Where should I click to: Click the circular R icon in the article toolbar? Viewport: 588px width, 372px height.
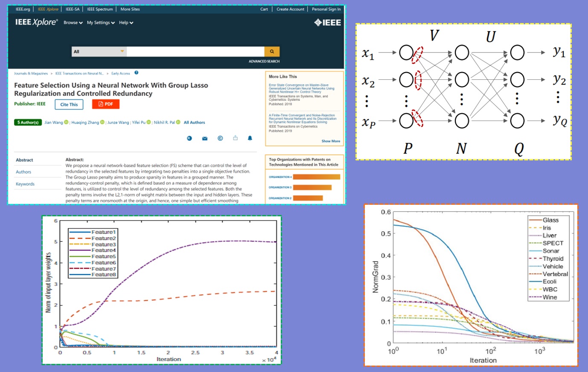[x=189, y=138]
